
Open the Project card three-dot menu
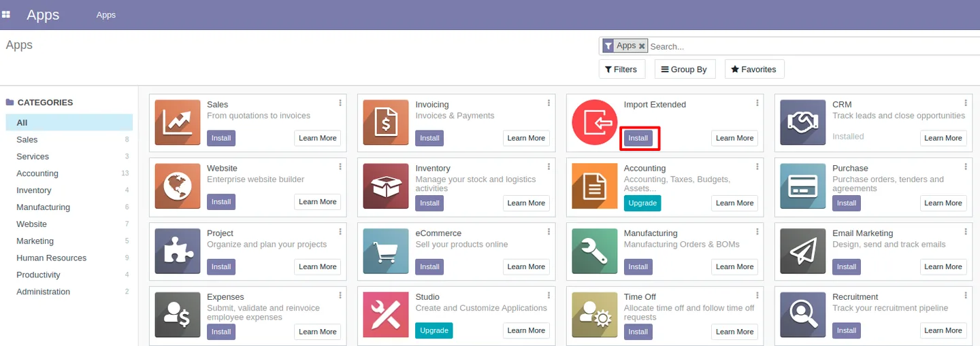tap(340, 231)
